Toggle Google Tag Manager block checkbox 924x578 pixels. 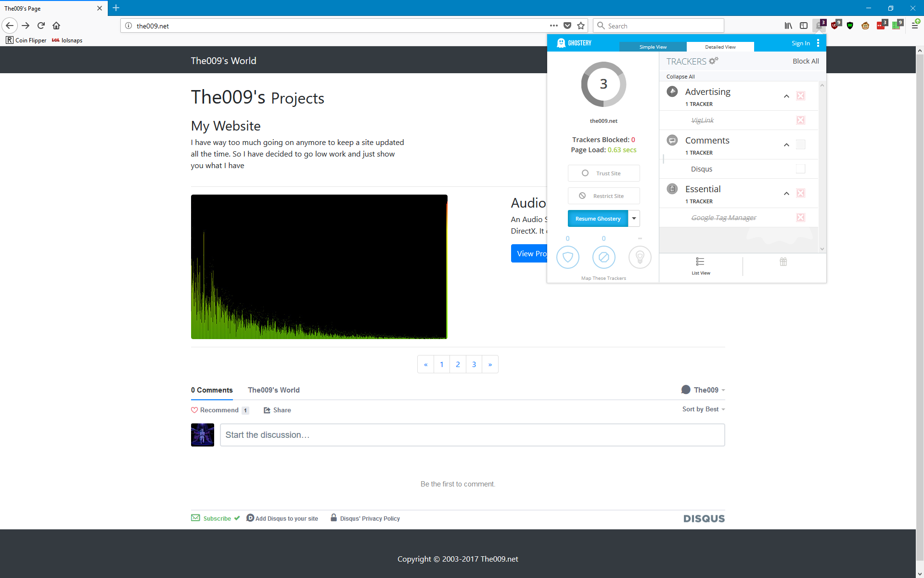coord(800,217)
